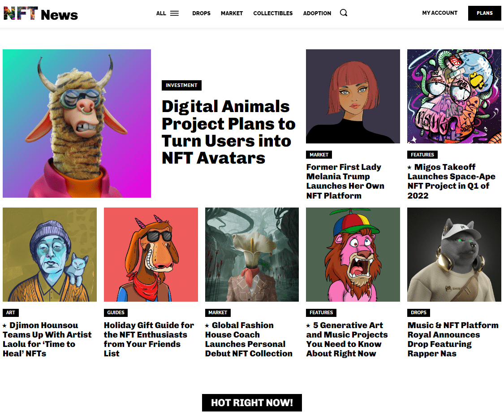Click the search magnifier icon

(x=344, y=13)
